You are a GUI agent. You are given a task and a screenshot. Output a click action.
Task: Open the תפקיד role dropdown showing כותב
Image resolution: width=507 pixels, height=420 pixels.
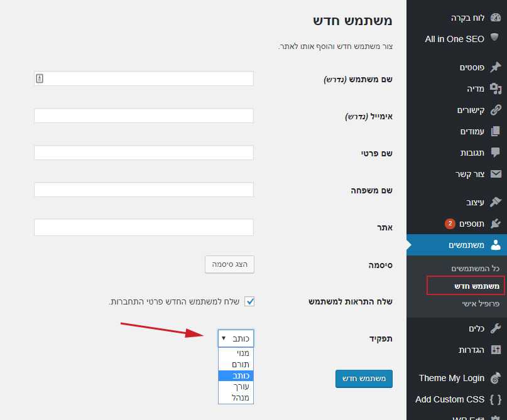(x=236, y=338)
